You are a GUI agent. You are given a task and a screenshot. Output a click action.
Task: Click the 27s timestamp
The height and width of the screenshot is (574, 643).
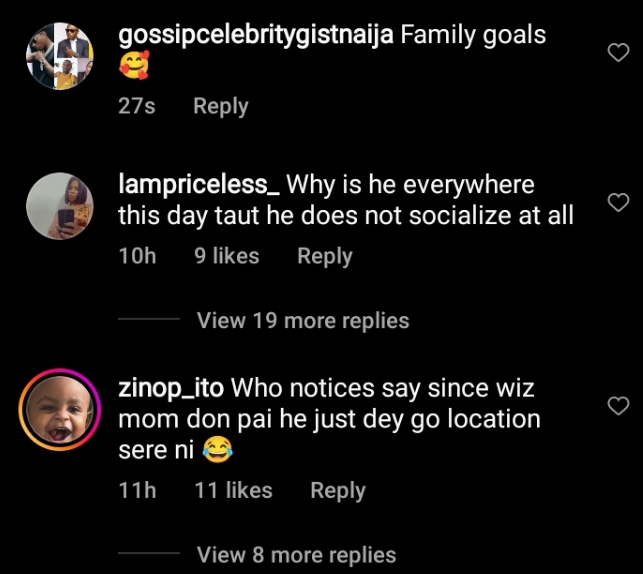pyautogui.click(x=137, y=106)
